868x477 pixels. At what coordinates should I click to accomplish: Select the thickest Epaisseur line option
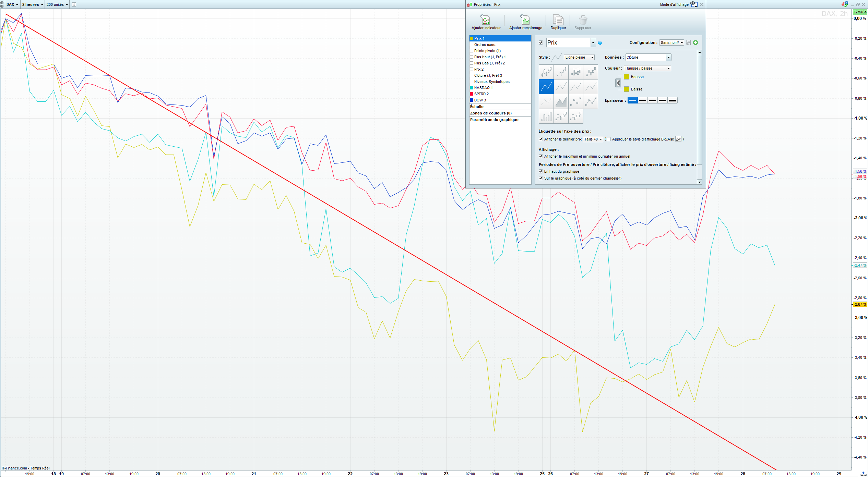coord(673,100)
